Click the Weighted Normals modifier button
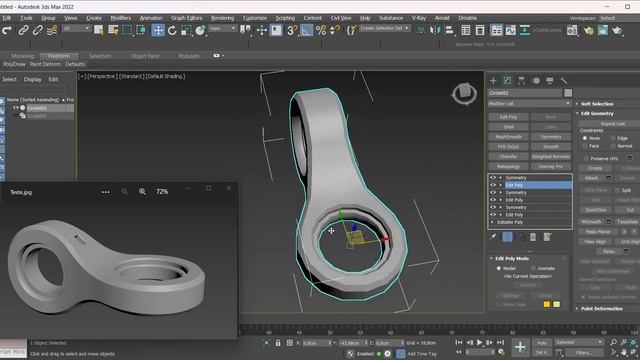 tap(551, 156)
